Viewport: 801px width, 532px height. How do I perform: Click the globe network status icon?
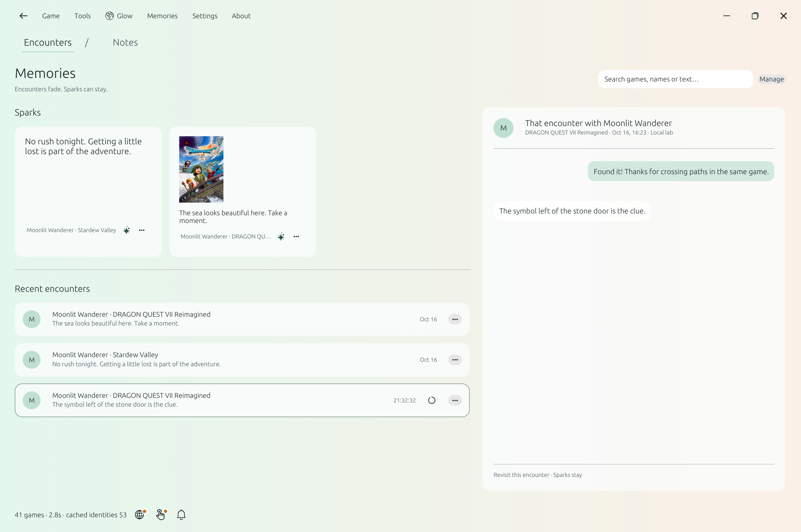pyautogui.click(x=140, y=514)
